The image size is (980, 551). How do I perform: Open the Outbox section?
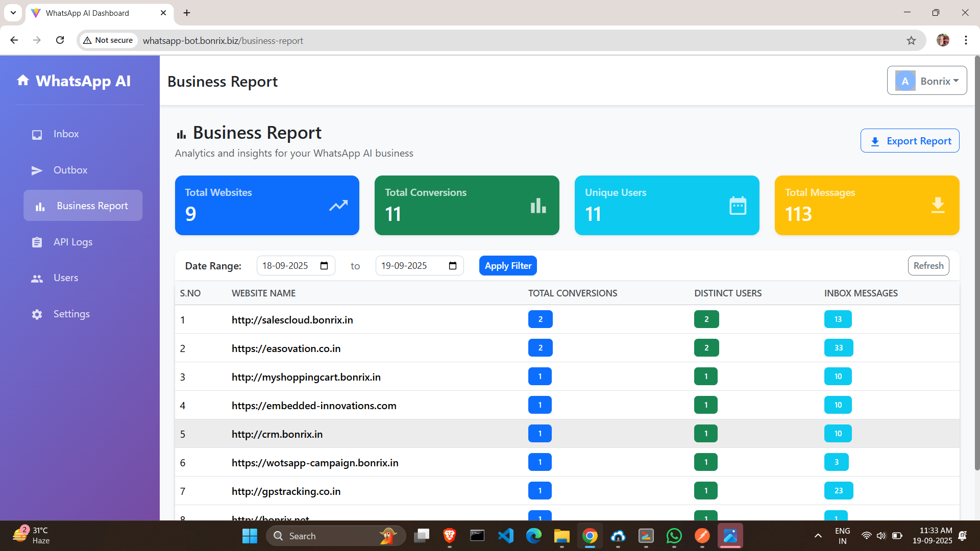(70, 170)
